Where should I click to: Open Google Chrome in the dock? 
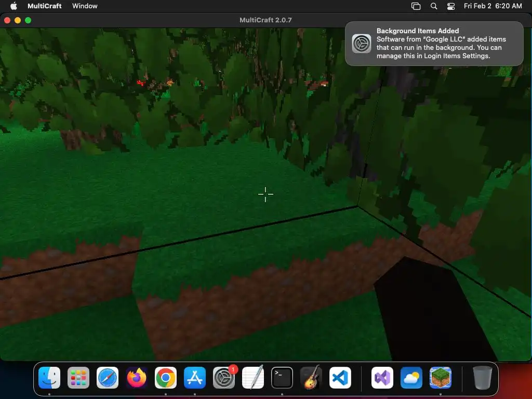[166, 378]
